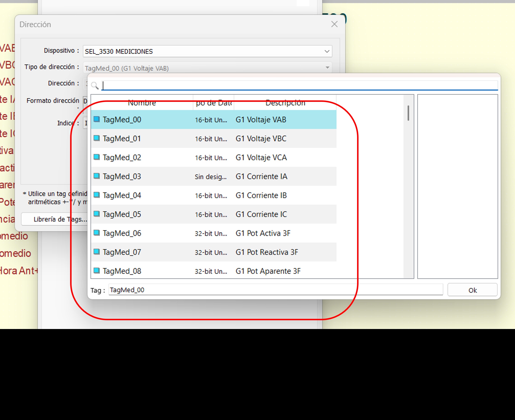The height and width of the screenshot is (420, 515).
Task: Click the Nombre column header
Action: pos(142,103)
